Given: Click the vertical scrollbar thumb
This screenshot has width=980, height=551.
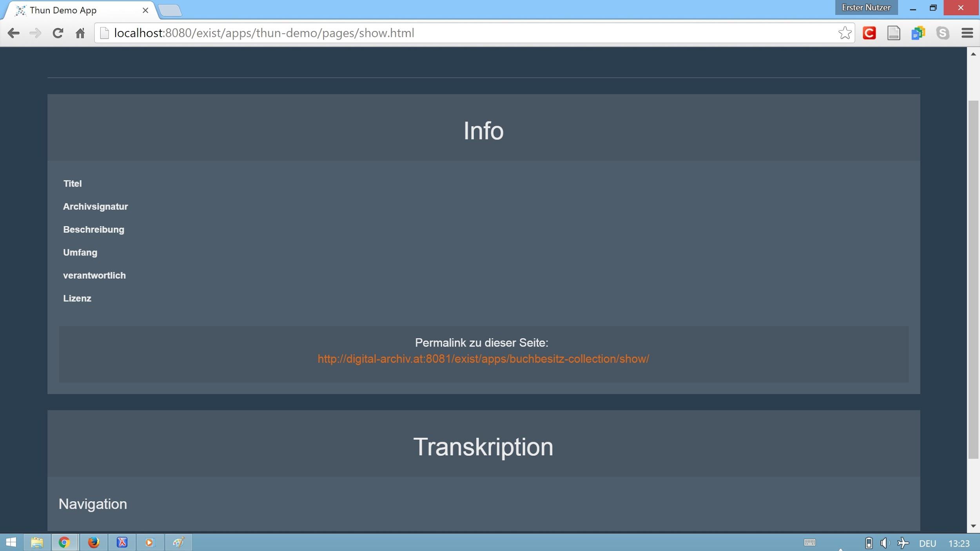Looking at the screenshot, I should pyautogui.click(x=973, y=279).
